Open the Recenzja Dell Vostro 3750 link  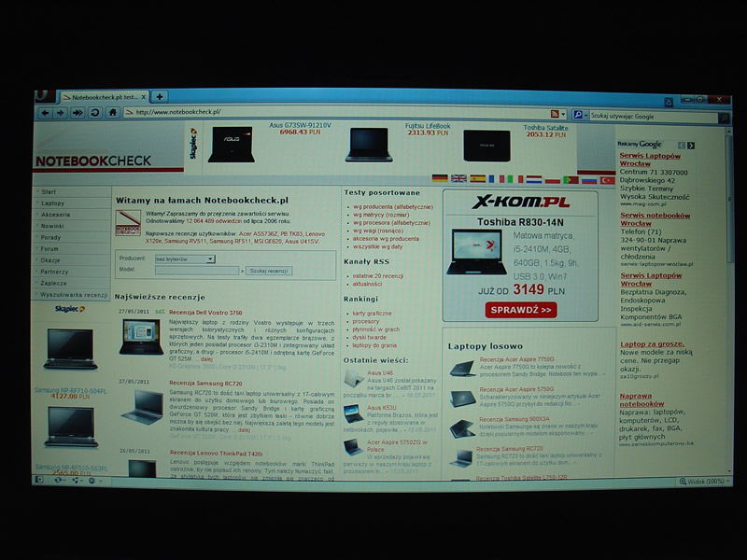click(205, 312)
